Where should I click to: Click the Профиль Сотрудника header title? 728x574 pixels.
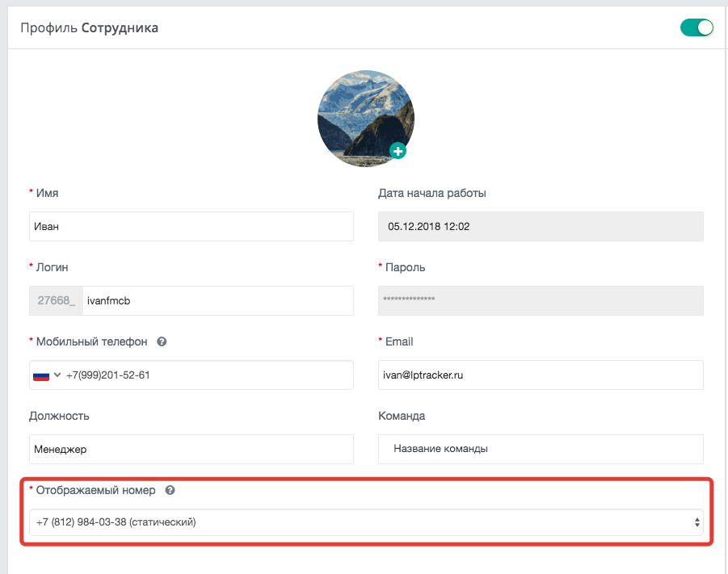(x=89, y=27)
